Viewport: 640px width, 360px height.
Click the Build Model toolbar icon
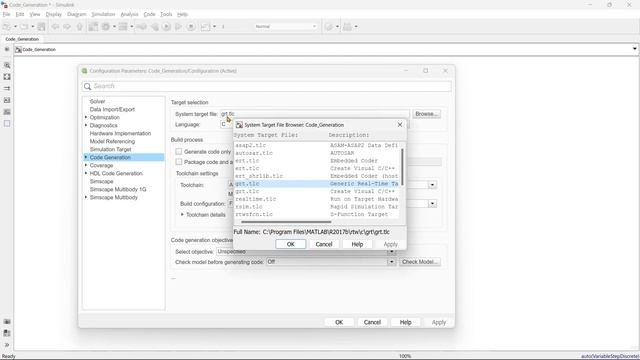(x=347, y=27)
